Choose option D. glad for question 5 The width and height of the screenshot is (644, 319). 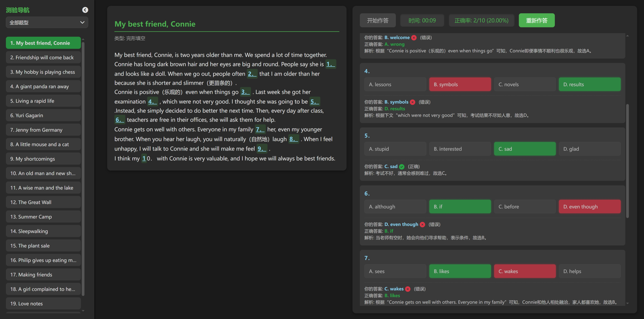[x=589, y=149]
